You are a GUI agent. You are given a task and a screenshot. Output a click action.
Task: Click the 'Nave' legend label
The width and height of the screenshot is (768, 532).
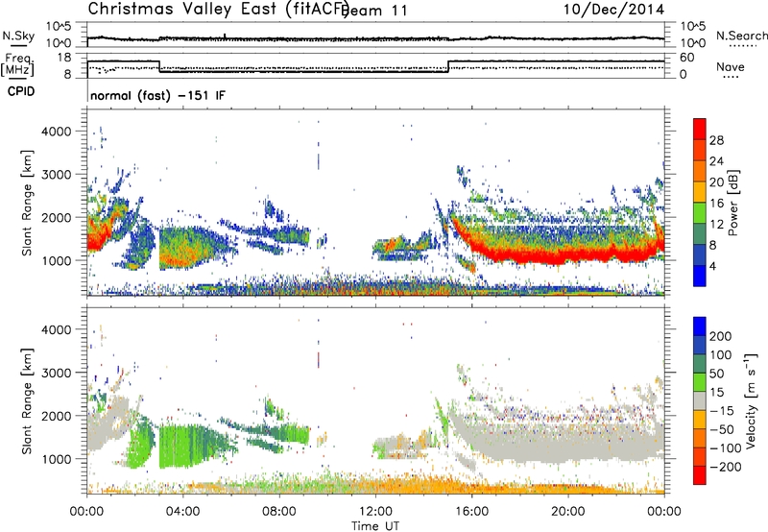click(x=730, y=66)
